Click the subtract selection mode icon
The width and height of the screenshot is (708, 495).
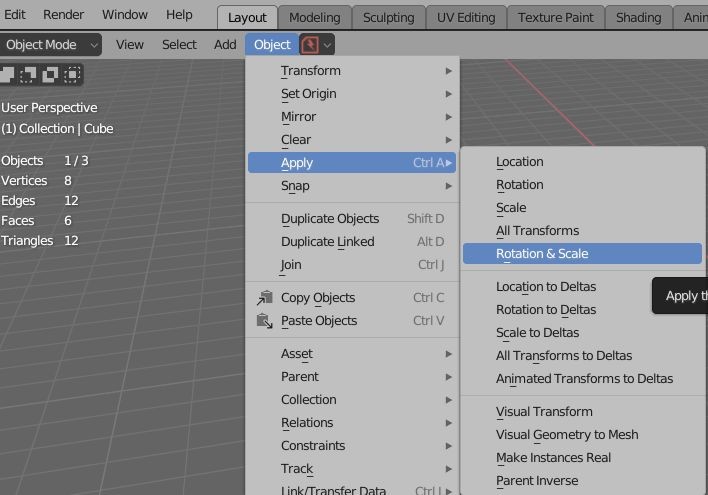pos(50,75)
